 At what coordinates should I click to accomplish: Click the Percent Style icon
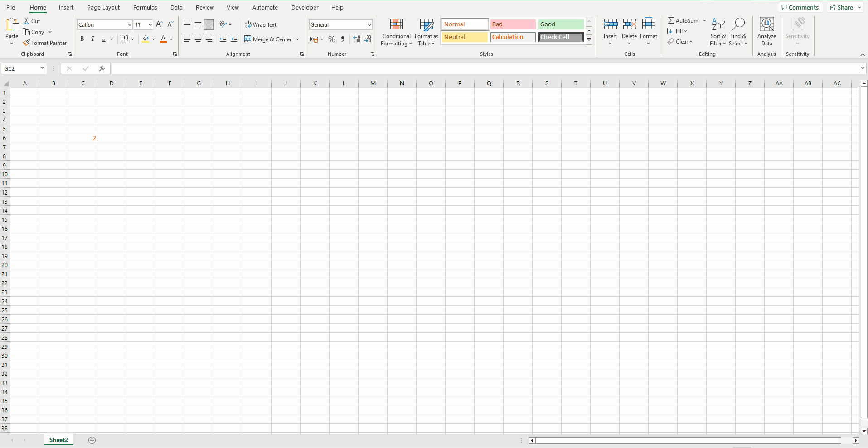(332, 39)
